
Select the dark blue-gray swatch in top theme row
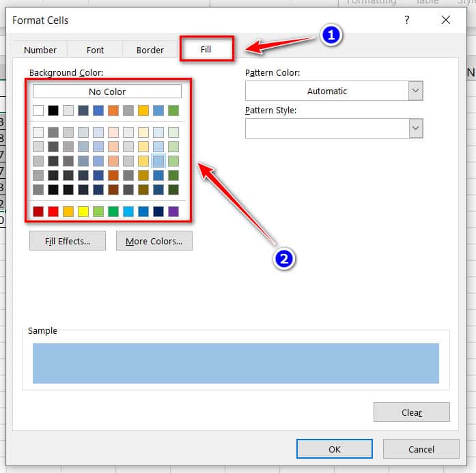click(x=83, y=111)
